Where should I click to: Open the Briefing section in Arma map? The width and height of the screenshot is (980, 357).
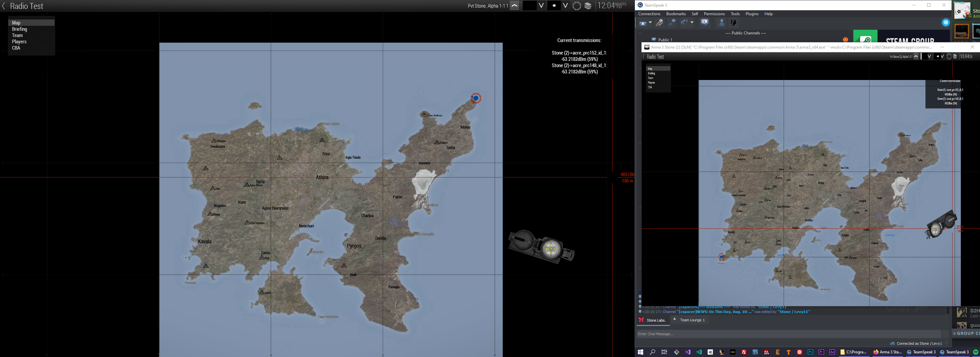click(20, 29)
